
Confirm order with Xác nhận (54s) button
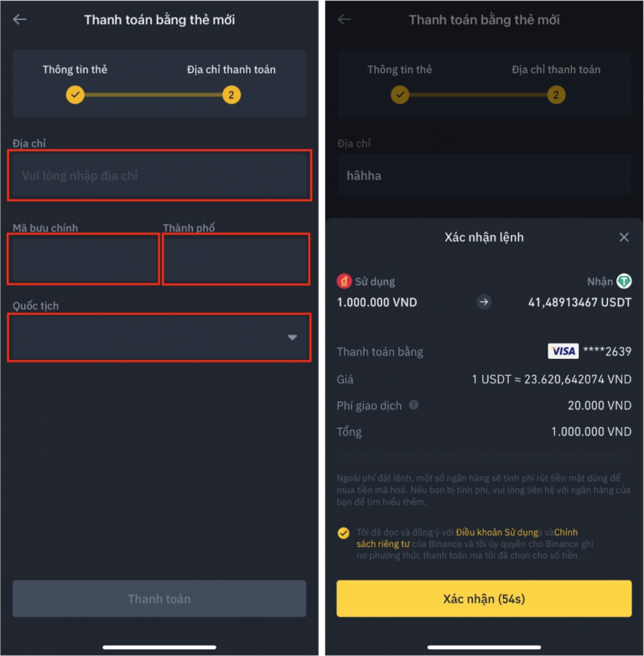pyautogui.click(x=484, y=598)
